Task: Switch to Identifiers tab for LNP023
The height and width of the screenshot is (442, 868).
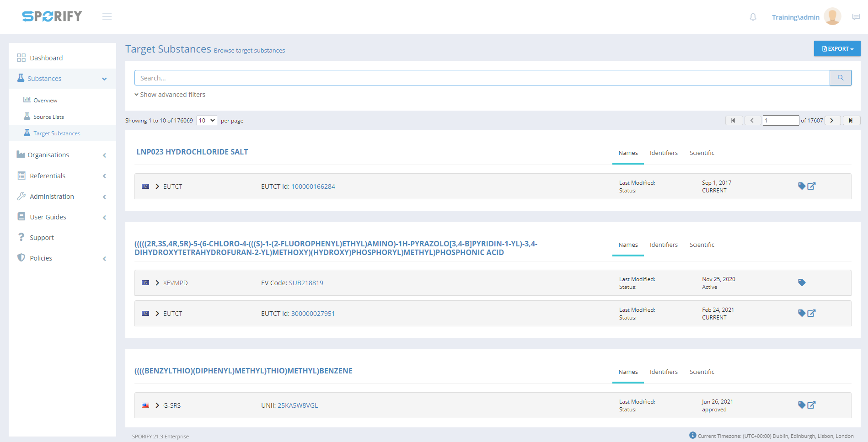Action: 664,153
